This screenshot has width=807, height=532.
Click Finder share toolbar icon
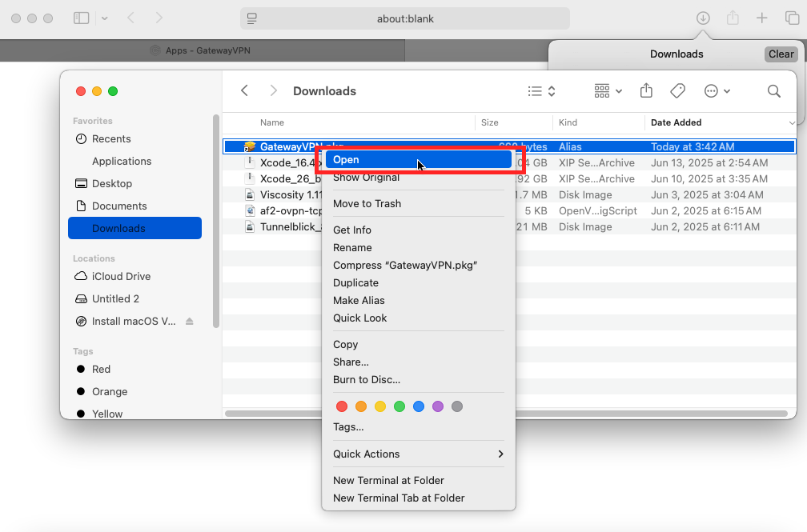pyautogui.click(x=646, y=91)
